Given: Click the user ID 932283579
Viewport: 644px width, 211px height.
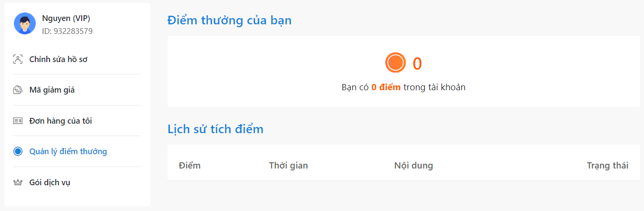Looking at the screenshot, I should click(x=67, y=32).
